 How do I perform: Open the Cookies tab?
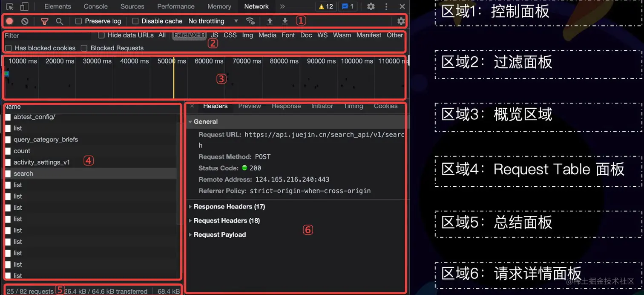point(385,106)
